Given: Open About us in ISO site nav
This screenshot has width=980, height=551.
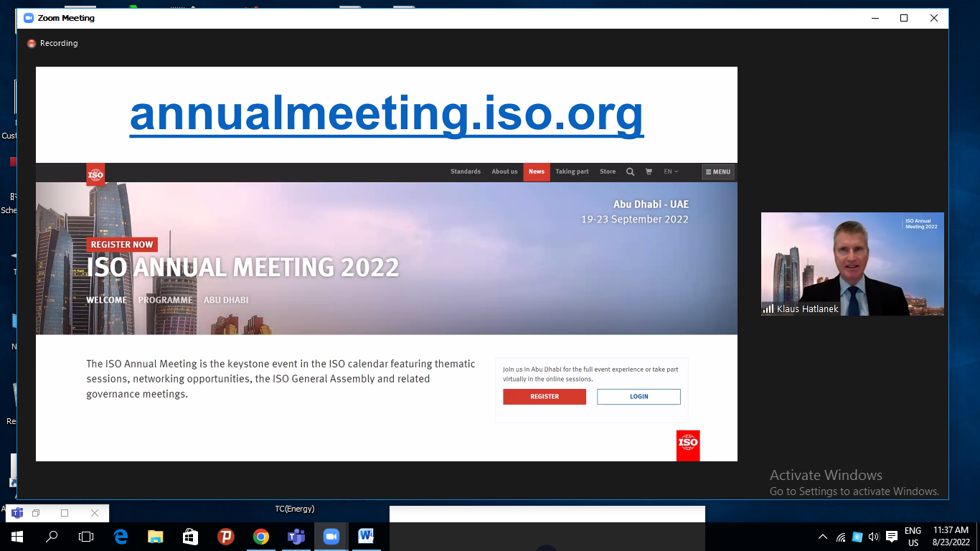Looking at the screenshot, I should click(x=504, y=172).
